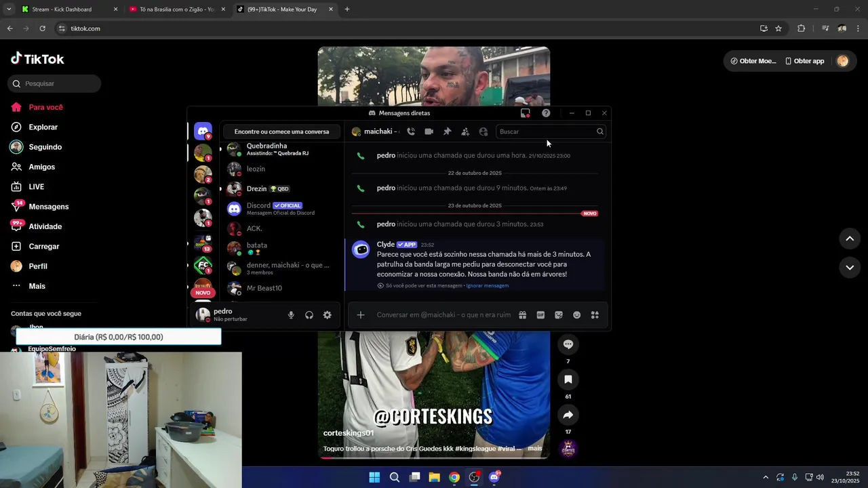The height and width of the screenshot is (488, 868).
Task: Click 'Encontre ou comece uma conversa' box
Action: point(281,131)
